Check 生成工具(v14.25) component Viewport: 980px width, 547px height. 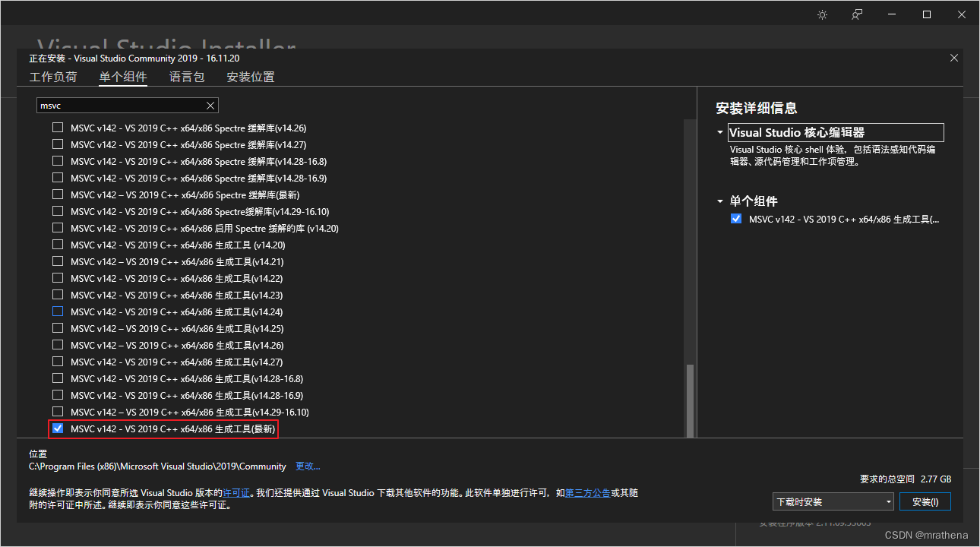(x=58, y=328)
